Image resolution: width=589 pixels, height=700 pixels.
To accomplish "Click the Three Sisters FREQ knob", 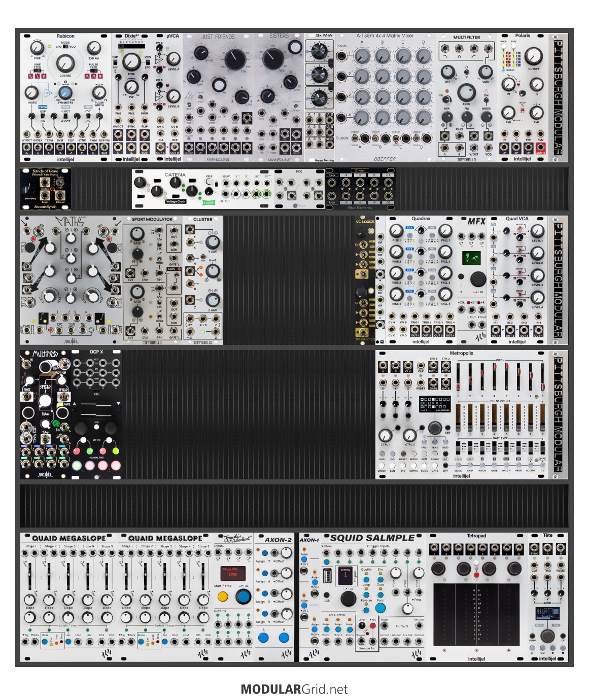I will click(273, 59).
